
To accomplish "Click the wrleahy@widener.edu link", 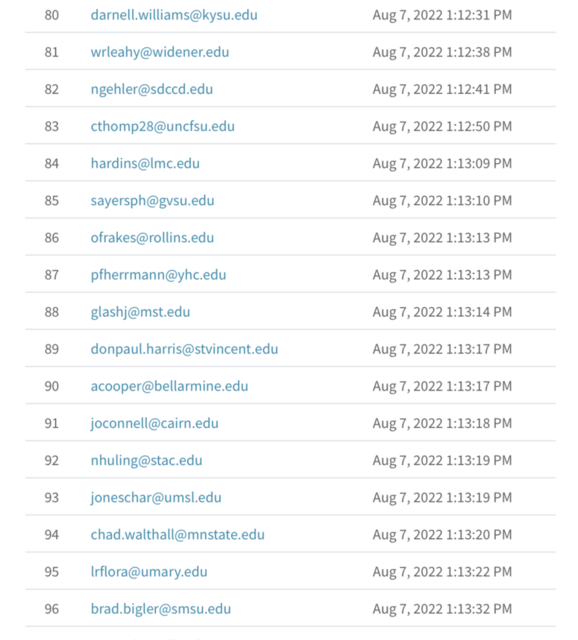I will [x=160, y=52].
